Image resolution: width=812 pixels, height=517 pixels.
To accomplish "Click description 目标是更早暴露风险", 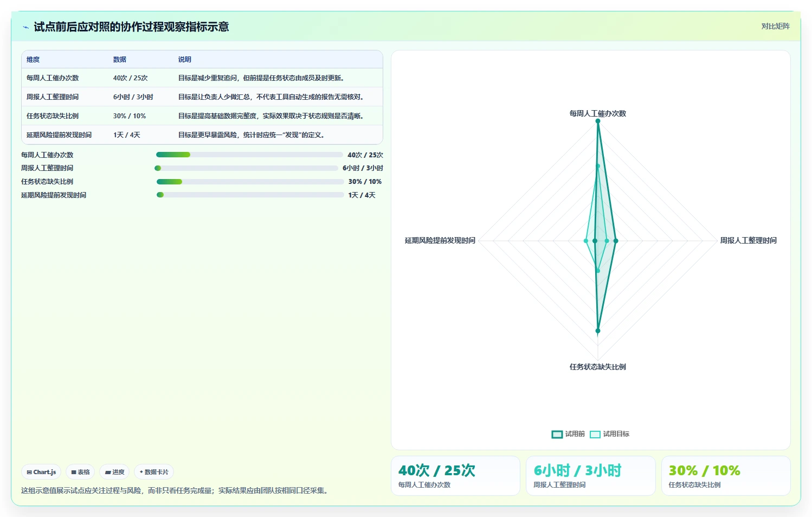I will point(253,135).
